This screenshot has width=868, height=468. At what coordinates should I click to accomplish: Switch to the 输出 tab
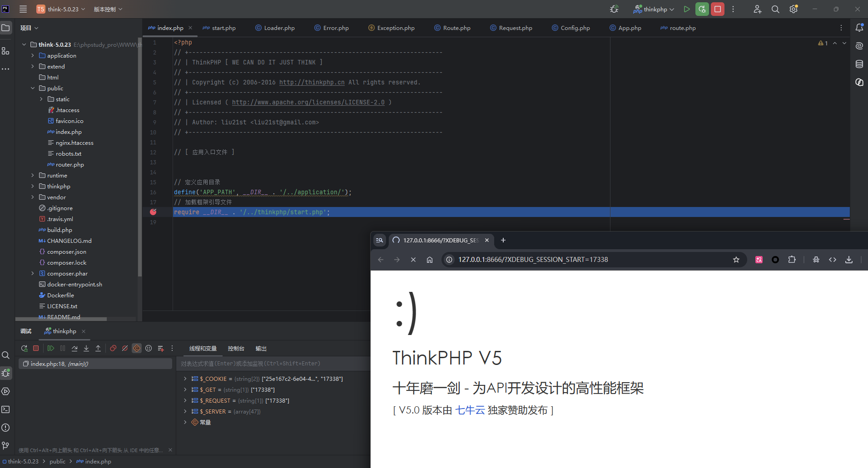pyautogui.click(x=261, y=348)
